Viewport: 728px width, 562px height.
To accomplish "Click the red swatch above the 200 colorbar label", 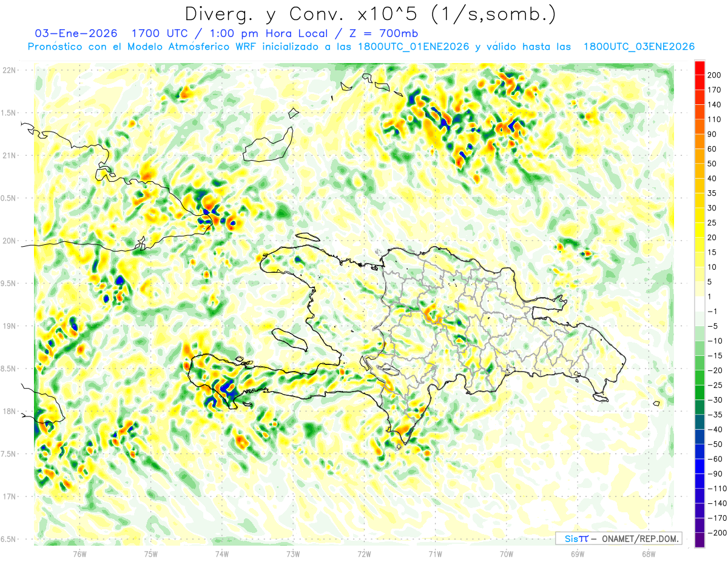I will pyautogui.click(x=699, y=68).
